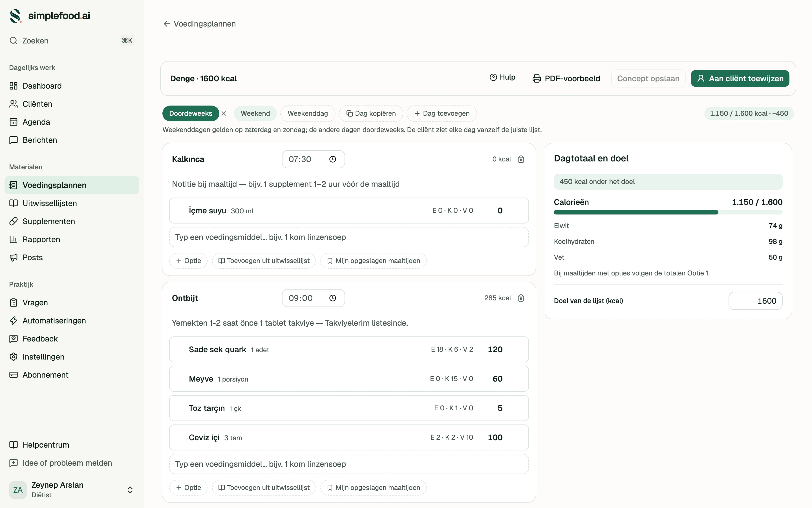Open the Kalkınca 07:30 time picker clock
812x508 pixels.
coord(332,159)
